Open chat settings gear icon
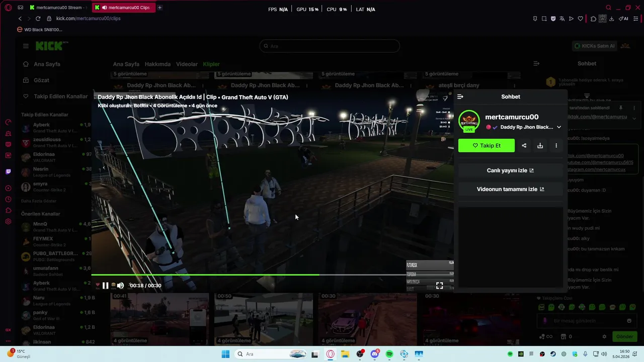 tap(604, 336)
